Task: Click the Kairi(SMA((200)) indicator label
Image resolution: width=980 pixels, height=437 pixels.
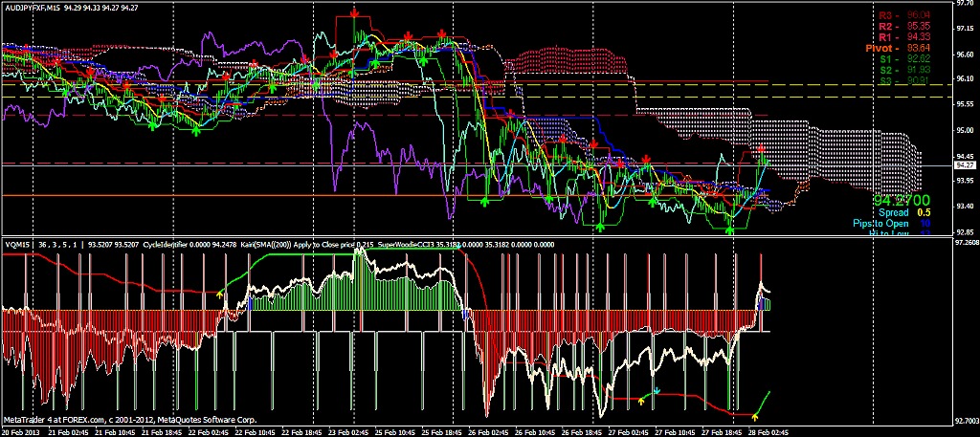Action: (x=264, y=245)
